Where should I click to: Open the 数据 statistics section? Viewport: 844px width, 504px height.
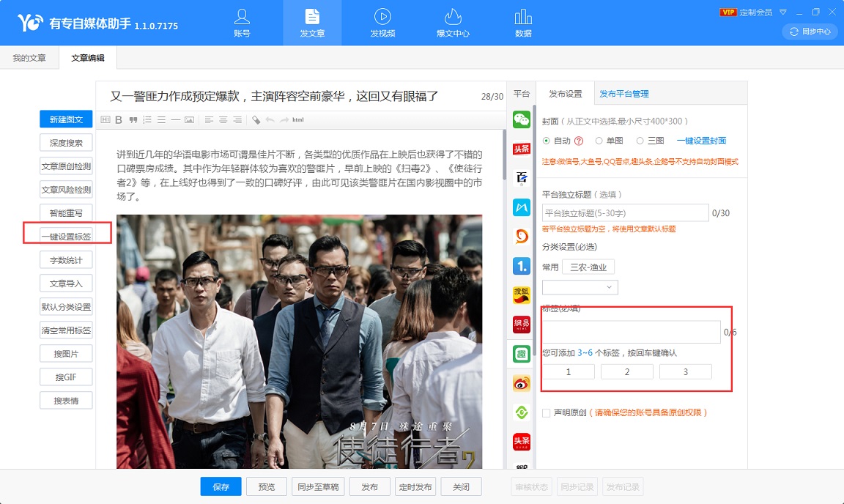point(523,23)
